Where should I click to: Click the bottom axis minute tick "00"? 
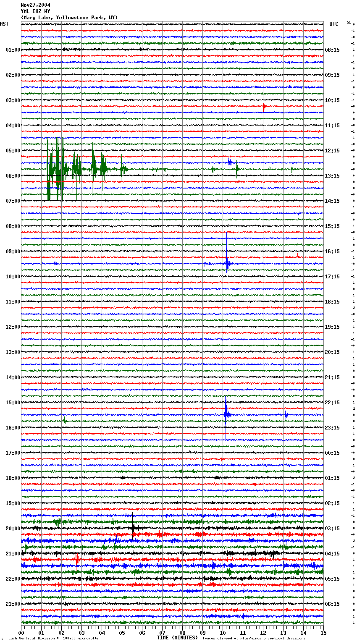(21, 633)
